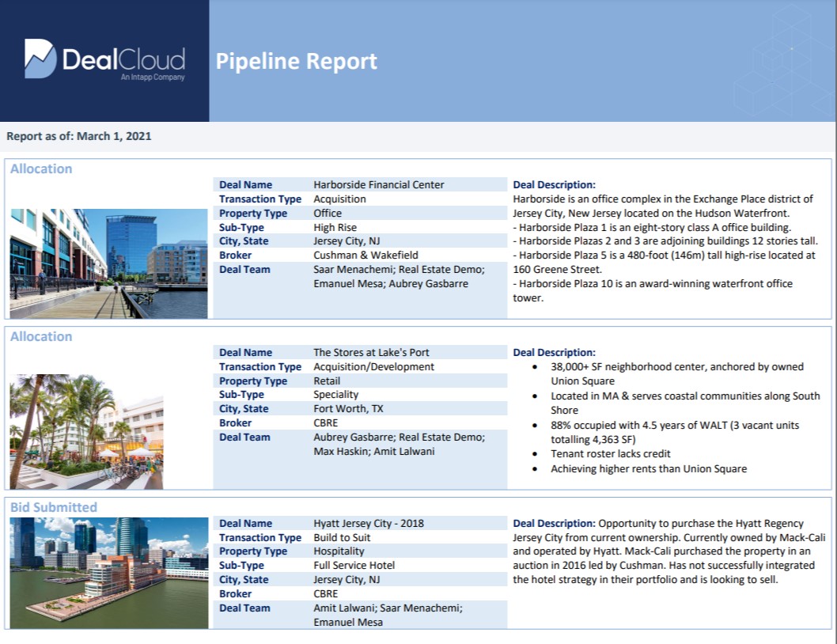Click the Pipeline Report title
The image size is (837, 644).
point(297,61)
